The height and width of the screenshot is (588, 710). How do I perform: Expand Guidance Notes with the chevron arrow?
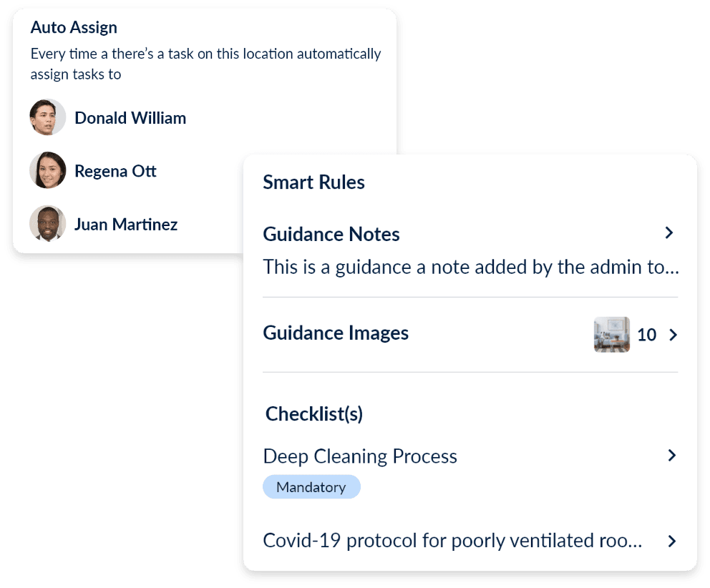pyautogui.click(x=669, y=232)
